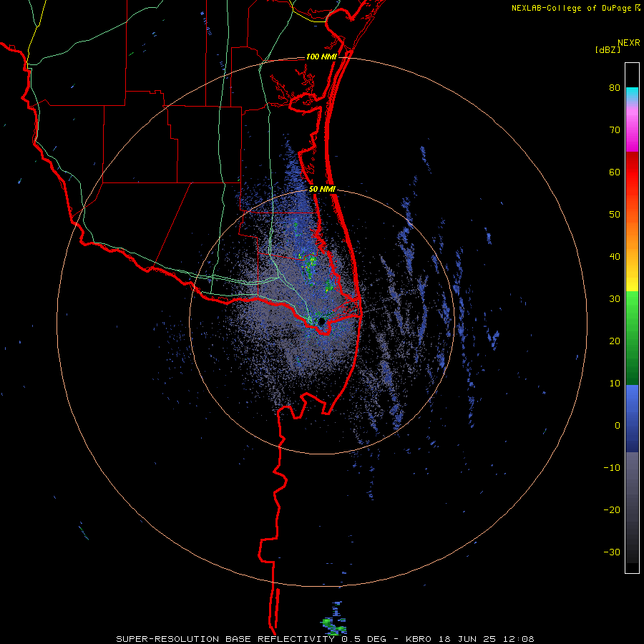
Task: Click the NEXR label above the scale
Action: pyautogui.click(x=628, y=43)
